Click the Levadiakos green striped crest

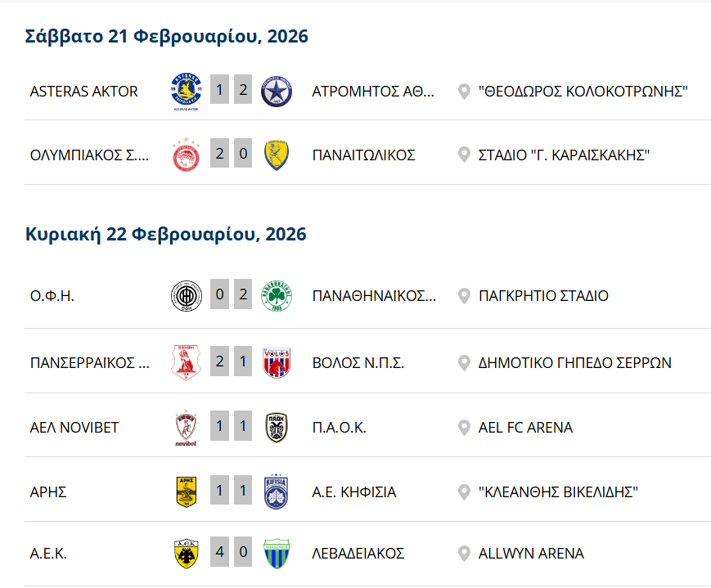point(277,554)
